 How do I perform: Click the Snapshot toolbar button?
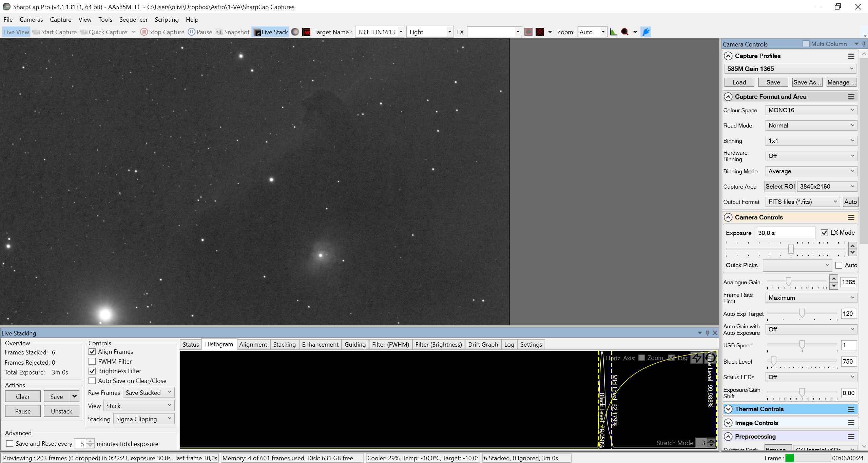(233, 32)
